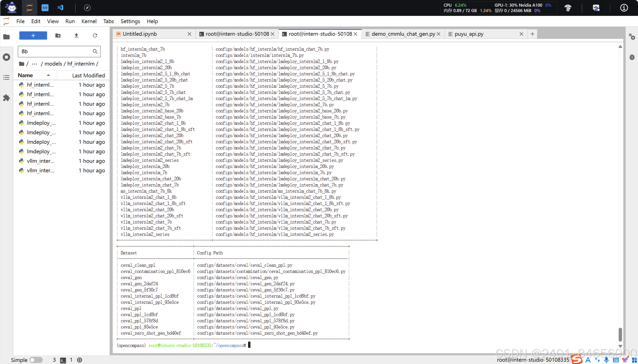Open the Extension Manager puzzle icon
The image size is (638, 364).
(6, 98)
